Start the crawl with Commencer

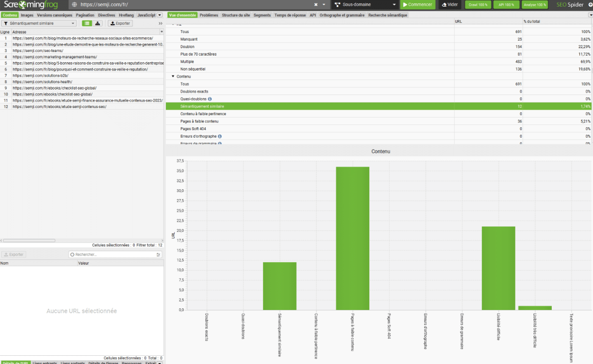[418, 5]
